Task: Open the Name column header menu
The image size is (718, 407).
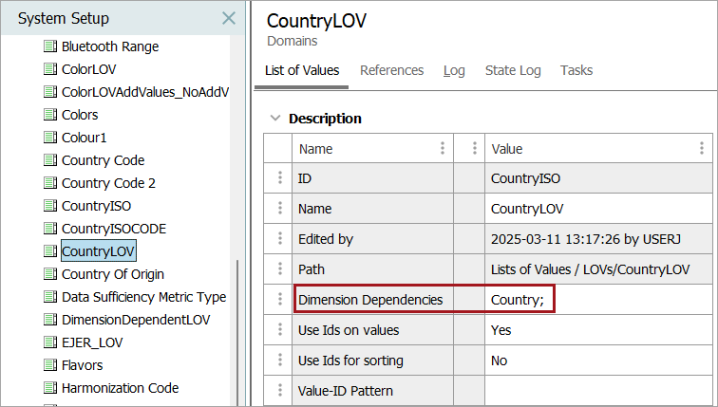Action: [x=442, y=148]
